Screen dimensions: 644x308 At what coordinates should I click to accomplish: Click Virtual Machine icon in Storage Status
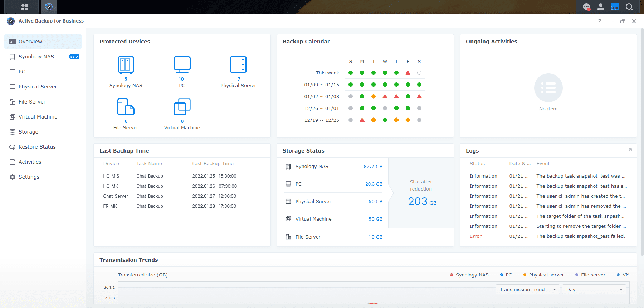tap(288, 219)
